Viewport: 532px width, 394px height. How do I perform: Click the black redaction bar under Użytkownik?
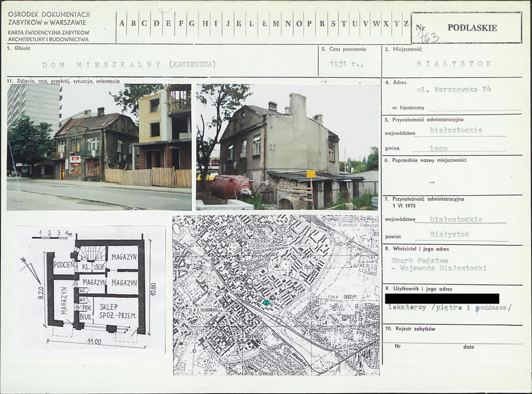[x=442, y=299]
